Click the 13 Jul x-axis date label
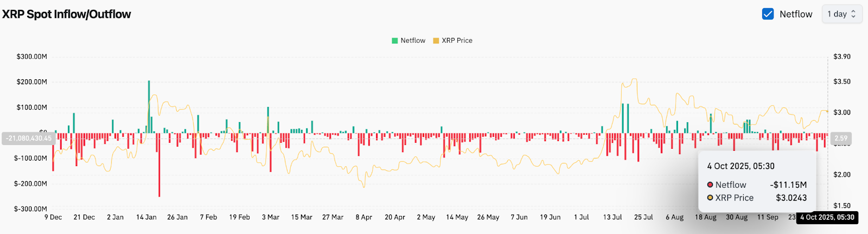 point(612,217)
